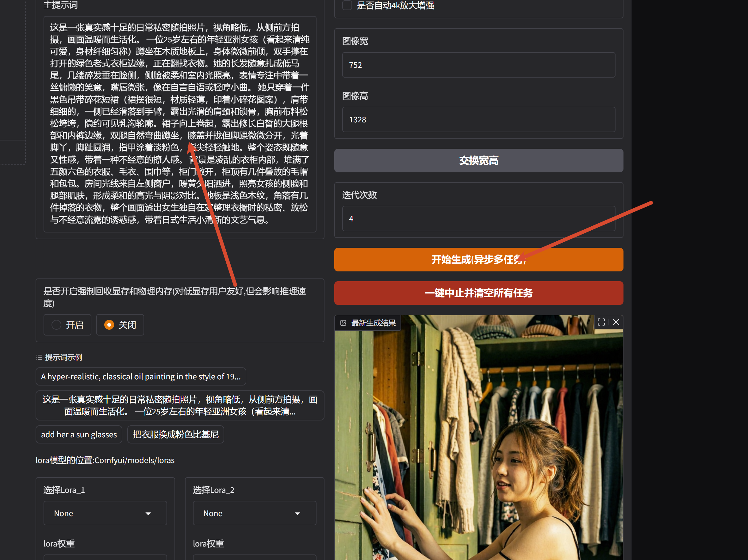Pick the oil painting prompt example

[141, 376]
